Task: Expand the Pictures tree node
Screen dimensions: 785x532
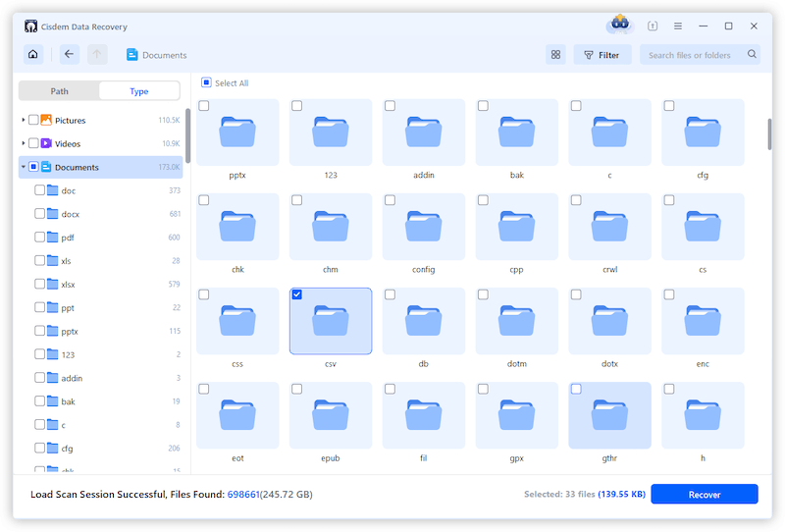Action: point(23,120)
